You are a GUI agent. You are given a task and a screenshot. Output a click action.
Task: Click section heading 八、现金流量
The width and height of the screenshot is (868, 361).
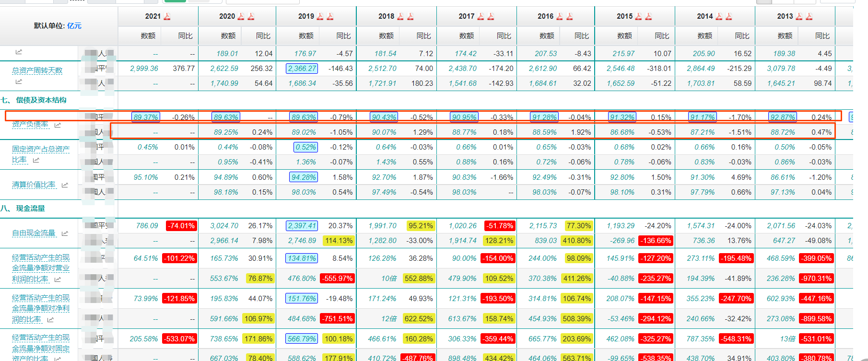23,209
